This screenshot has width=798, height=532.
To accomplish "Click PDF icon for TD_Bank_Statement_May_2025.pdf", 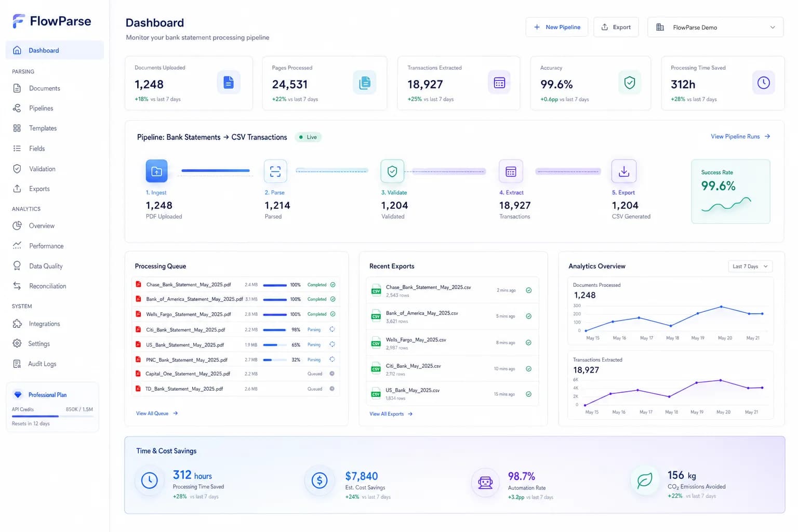I will coord(138,389).
